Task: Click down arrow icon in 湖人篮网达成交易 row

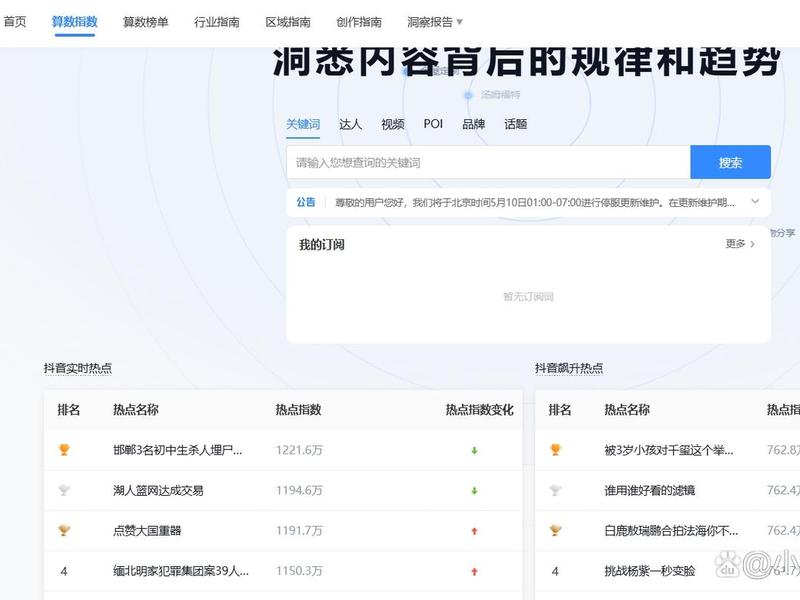Action: pyautogui.click(x=474, y=491)
